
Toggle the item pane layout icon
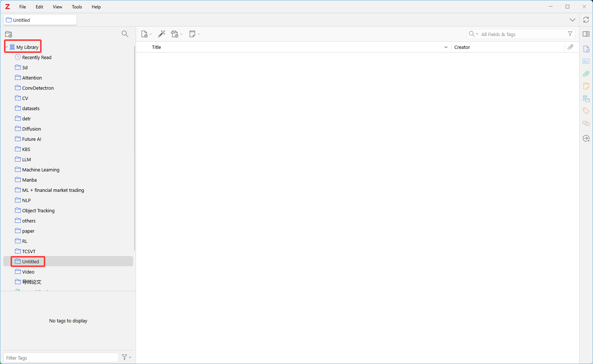tap(586, 34)
